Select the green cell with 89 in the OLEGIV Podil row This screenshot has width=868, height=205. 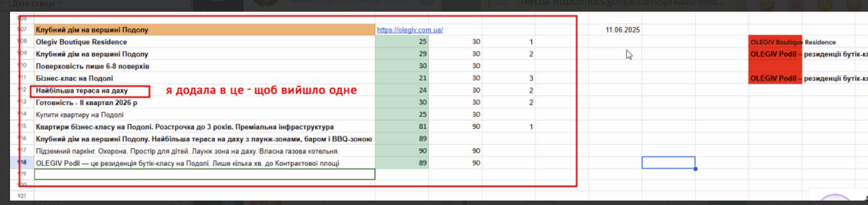(x=402, y=163)
